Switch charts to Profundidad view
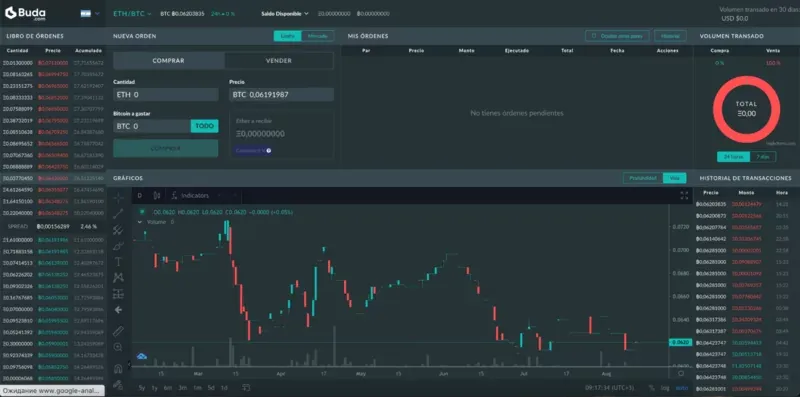The height and width of the screenshot is (397, 800). (x=643, y=178)
